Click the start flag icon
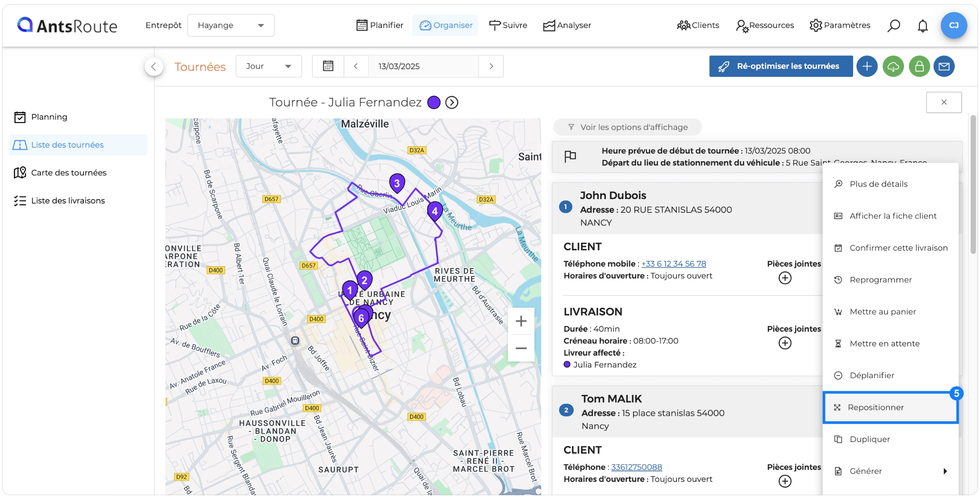 click(x=570, y=156)
